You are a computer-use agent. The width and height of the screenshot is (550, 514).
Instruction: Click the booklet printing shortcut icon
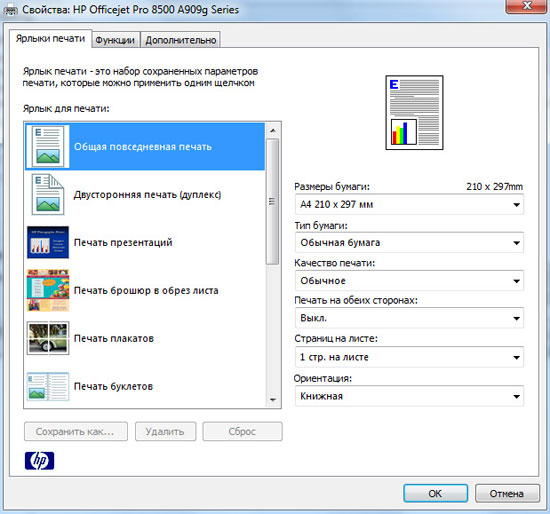(x=48, y=386)
